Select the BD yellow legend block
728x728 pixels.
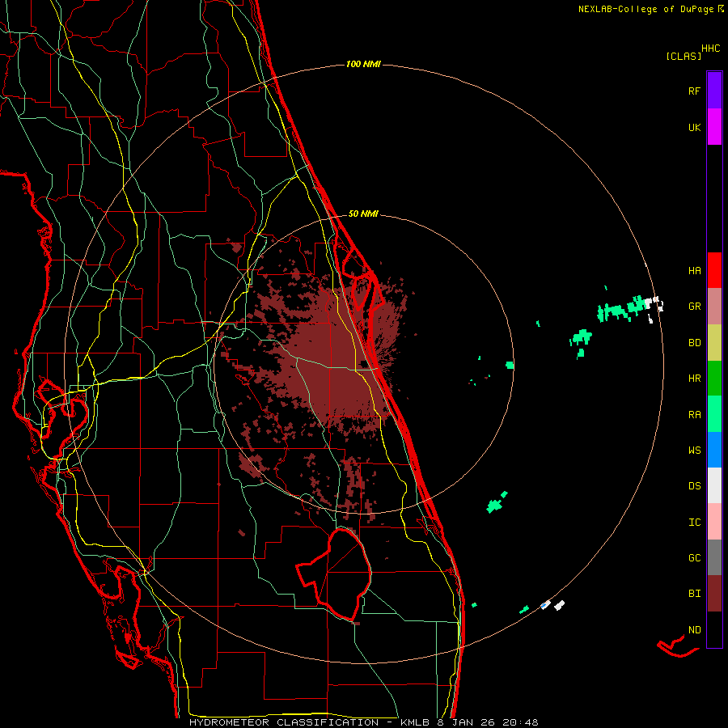[714, 343]
